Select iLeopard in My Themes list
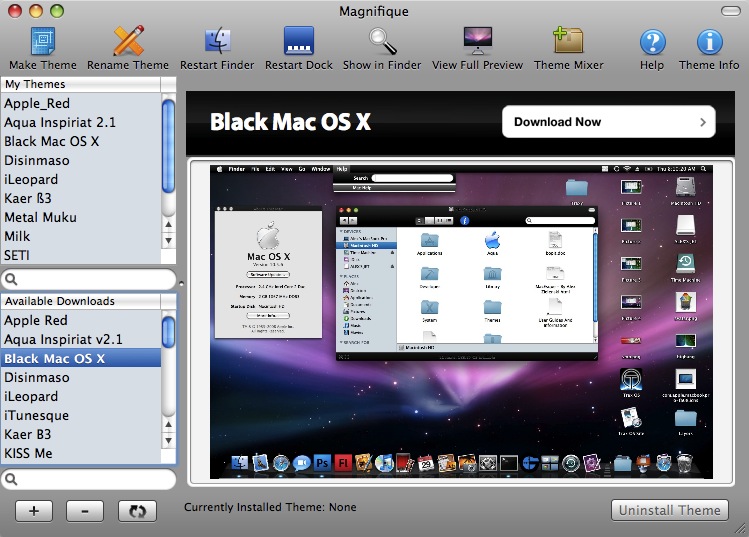 coord(81,180)
